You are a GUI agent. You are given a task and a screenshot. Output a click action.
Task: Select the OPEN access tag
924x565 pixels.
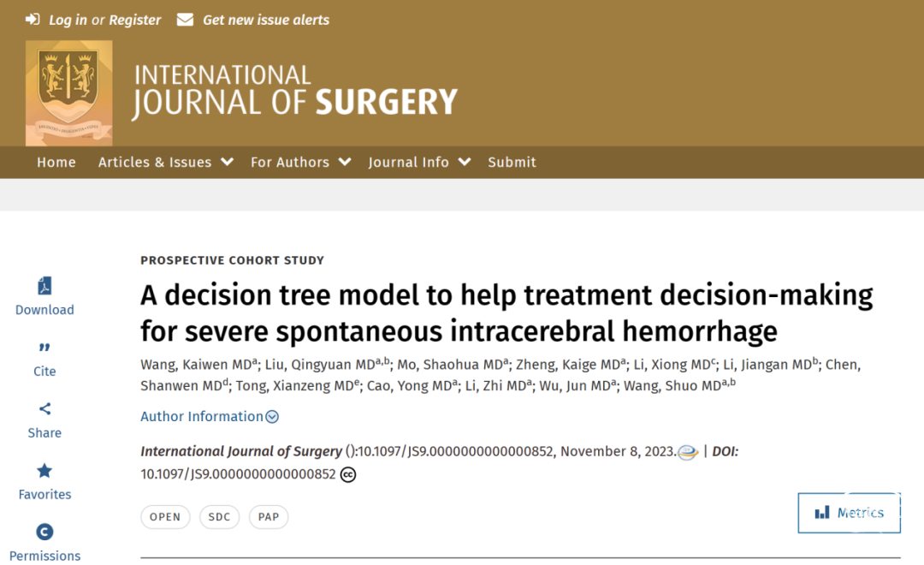tap(165, 517)
